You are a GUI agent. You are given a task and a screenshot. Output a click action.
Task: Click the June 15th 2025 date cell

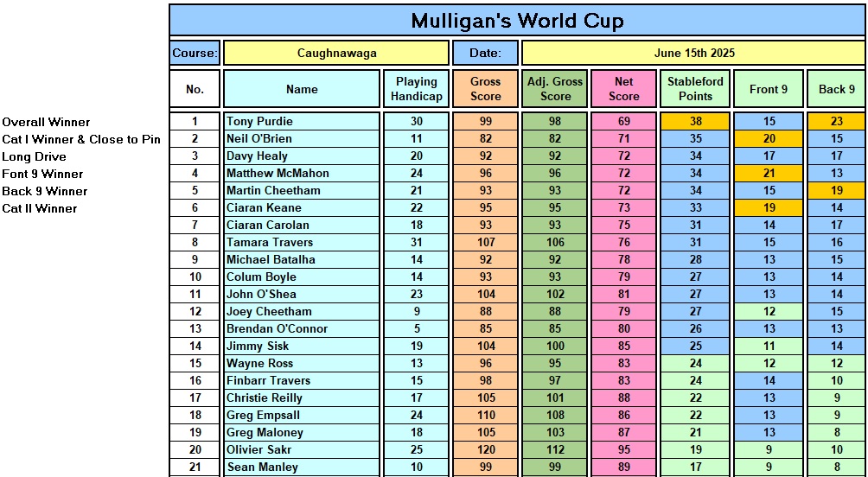(x=693, y=53)
